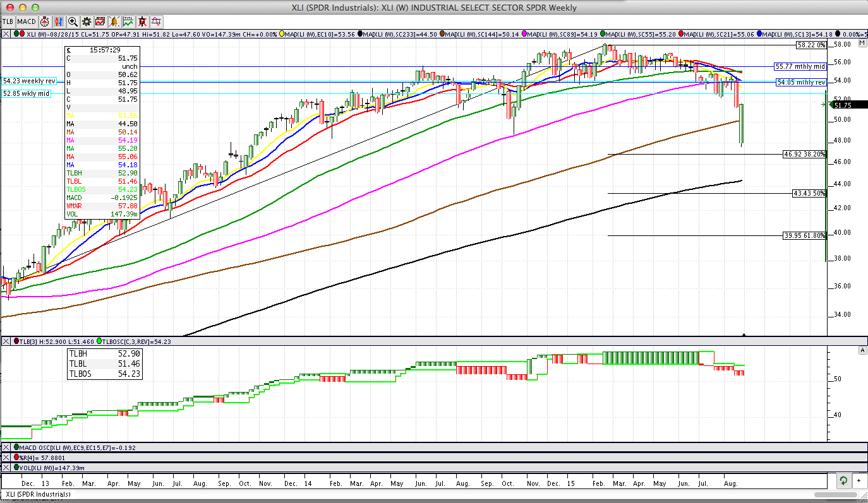Toggle the yellow EC10 moving average dot
868x503 pixels.
click(x=280, y=33)
